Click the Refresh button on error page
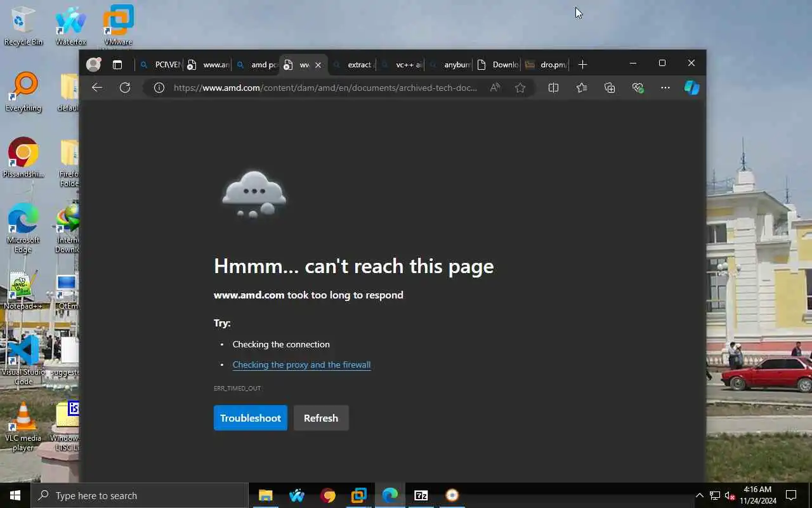 click(x=321, y=418)
